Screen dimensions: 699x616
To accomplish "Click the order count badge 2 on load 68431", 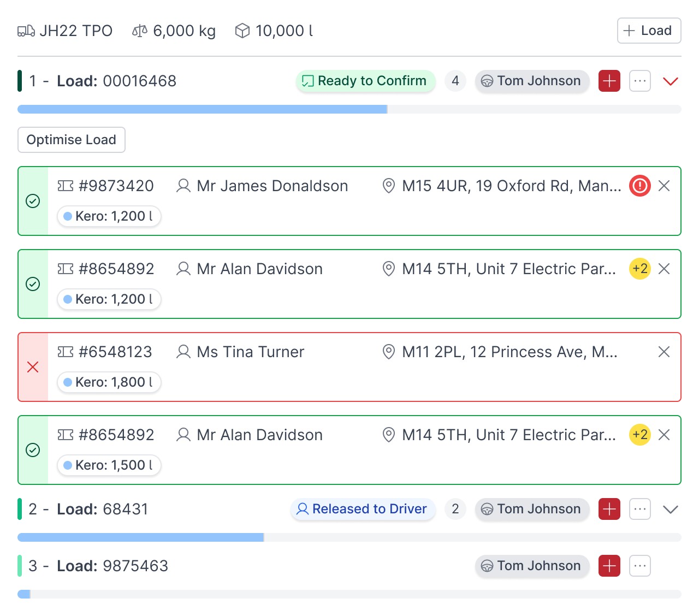I will 455,509.
